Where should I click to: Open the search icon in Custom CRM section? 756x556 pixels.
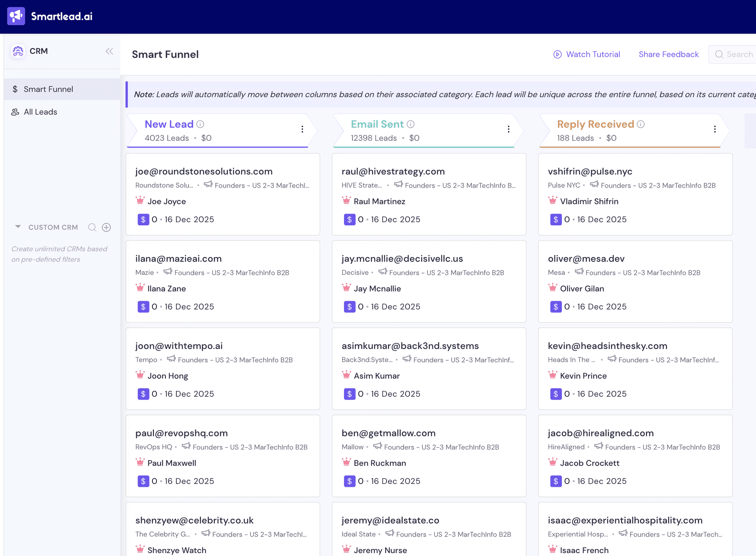point(92,227)
